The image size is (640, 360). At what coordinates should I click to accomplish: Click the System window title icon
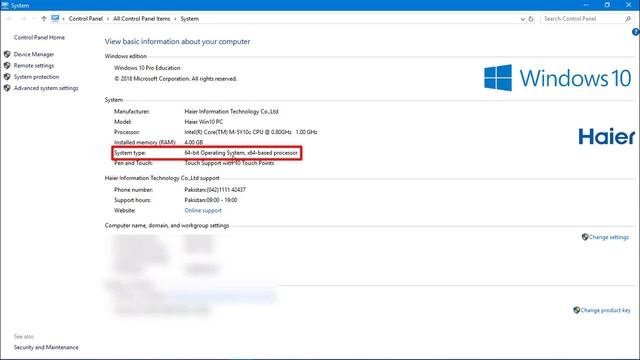5,5
